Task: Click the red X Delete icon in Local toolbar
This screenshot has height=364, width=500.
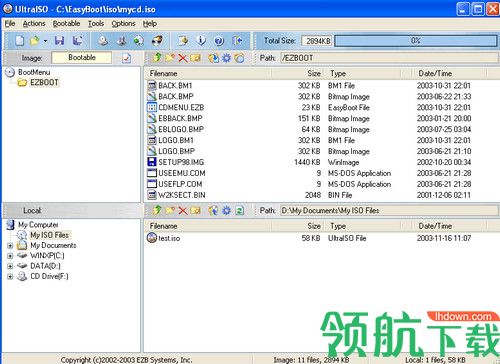Action: tap(183, 211)
